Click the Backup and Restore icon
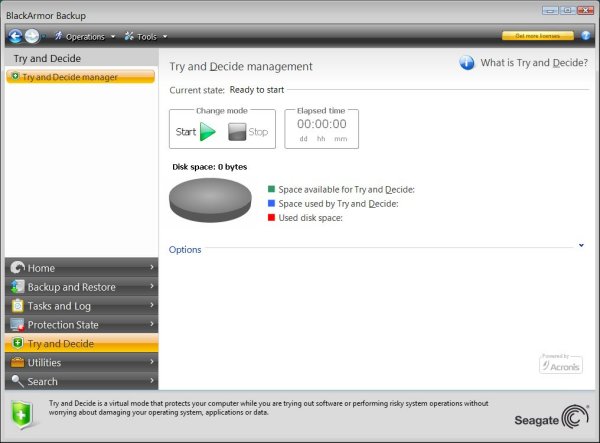This screenshot has height=443, width=600. 17,287
